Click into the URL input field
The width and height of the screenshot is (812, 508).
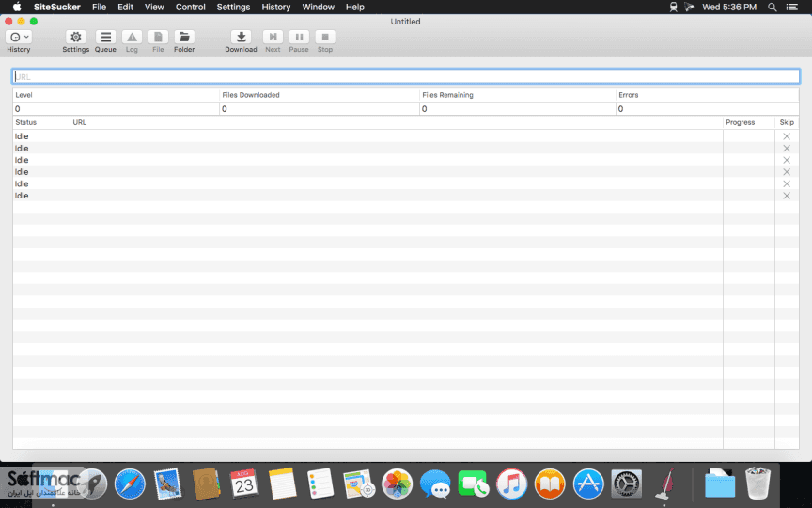(406, 77)
